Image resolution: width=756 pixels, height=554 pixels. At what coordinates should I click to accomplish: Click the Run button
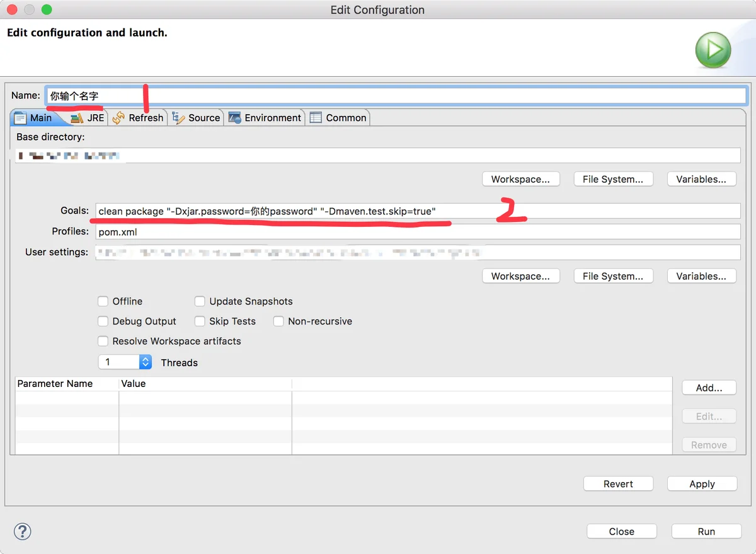click(706, 531)
